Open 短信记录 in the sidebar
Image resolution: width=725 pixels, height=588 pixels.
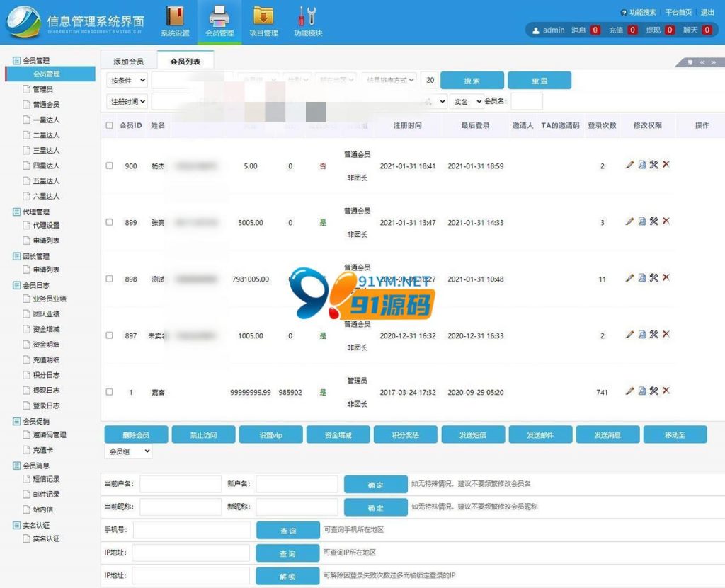(x=46, y=479)
